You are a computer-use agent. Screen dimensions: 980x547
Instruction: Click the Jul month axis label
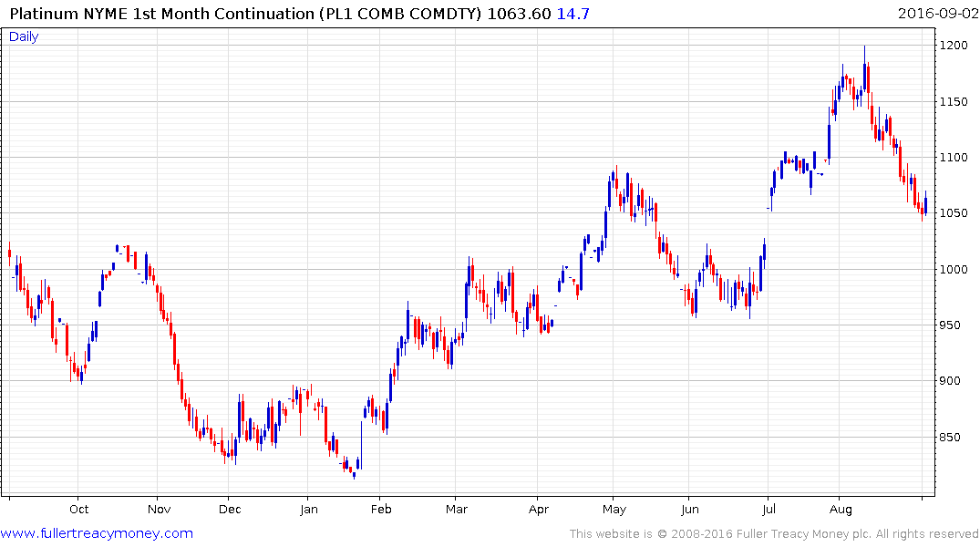point(769,510)
